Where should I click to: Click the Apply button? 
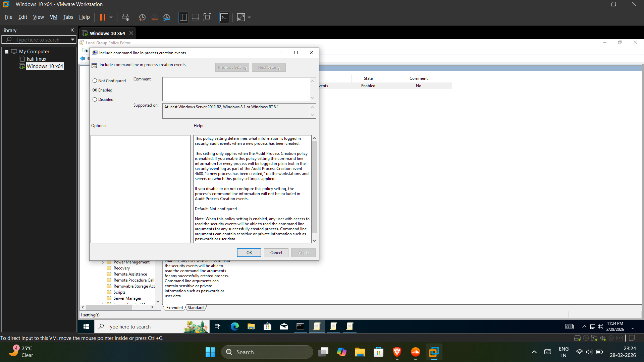point(303,253)
